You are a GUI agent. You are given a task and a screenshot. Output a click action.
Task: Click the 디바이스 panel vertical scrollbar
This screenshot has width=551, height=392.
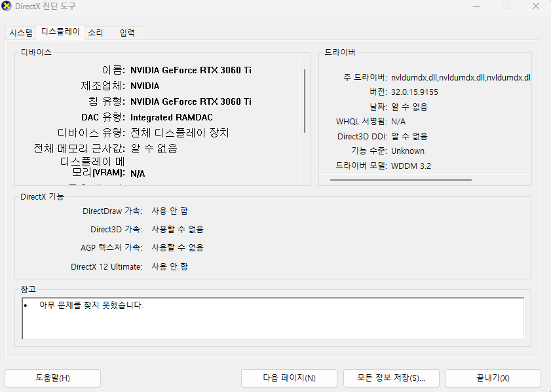pos(305,101)
